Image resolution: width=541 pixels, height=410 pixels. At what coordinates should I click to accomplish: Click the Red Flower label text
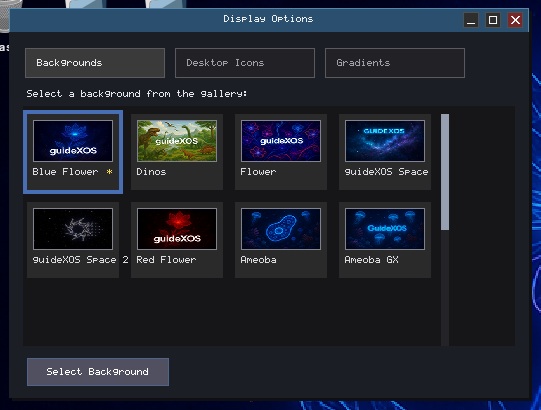coord(166,260)
